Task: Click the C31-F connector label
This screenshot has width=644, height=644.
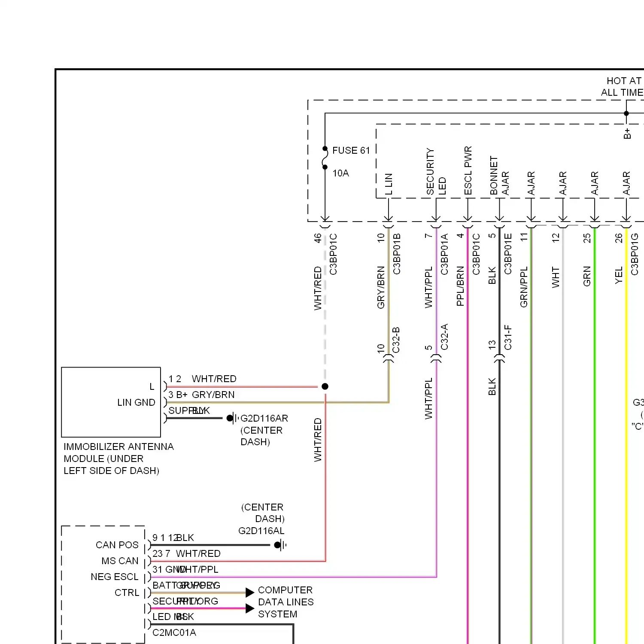Action: pos(508,337)
